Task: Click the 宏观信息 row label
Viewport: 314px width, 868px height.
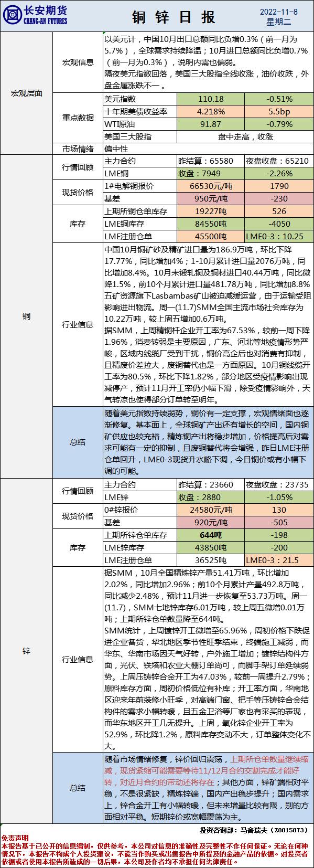Action: 78,62
